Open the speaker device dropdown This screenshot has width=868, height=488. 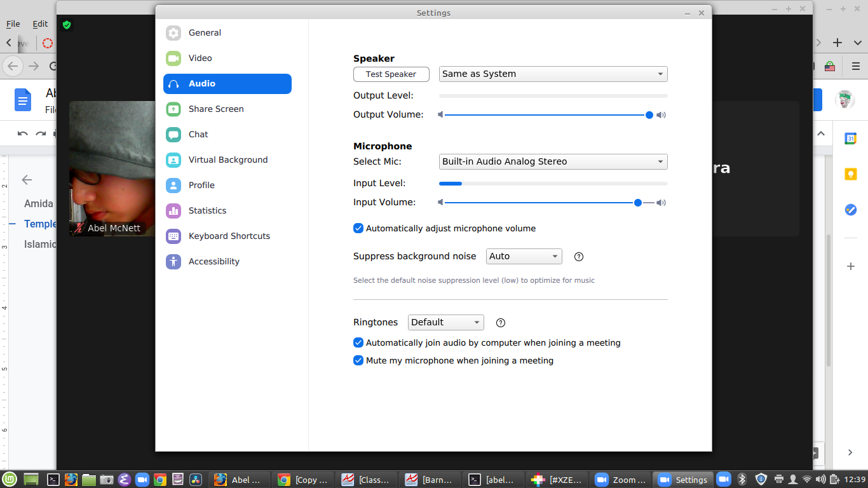click(x=553, y=74)
